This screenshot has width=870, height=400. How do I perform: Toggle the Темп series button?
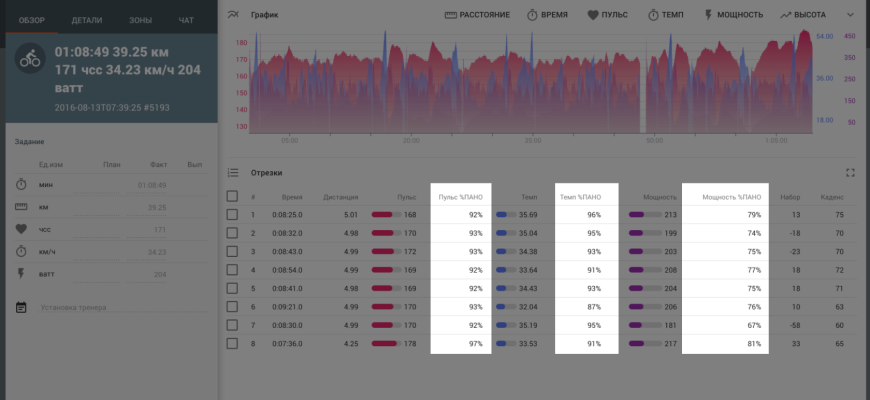(665, 15)
